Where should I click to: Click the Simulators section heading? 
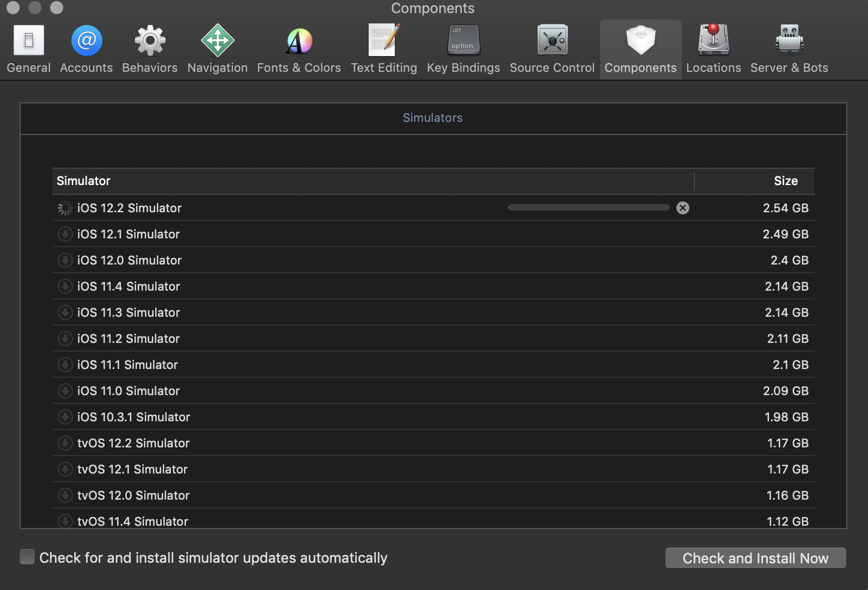pyautogui.click(x=432, y=118)
